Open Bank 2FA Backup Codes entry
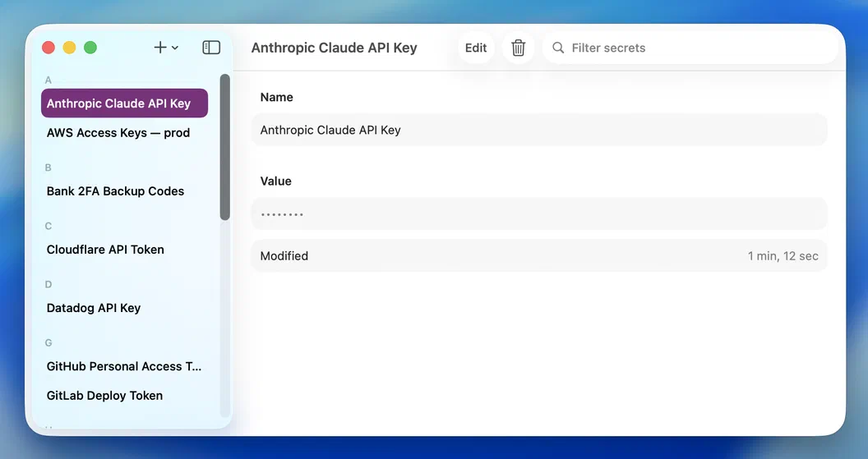This screenshot has width=868, height=459. pos(125,191)
